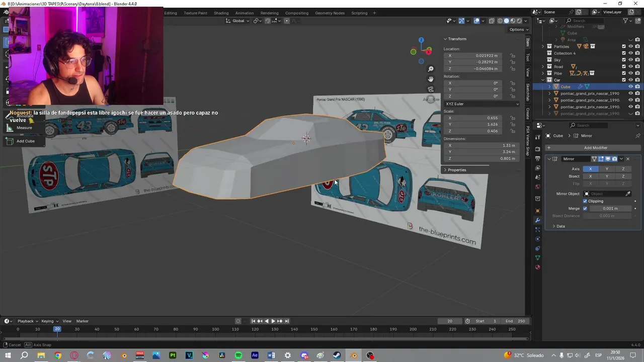Open Google Chrome from the taskbar
Screen dimensions: 644x362
click(58, 355)
